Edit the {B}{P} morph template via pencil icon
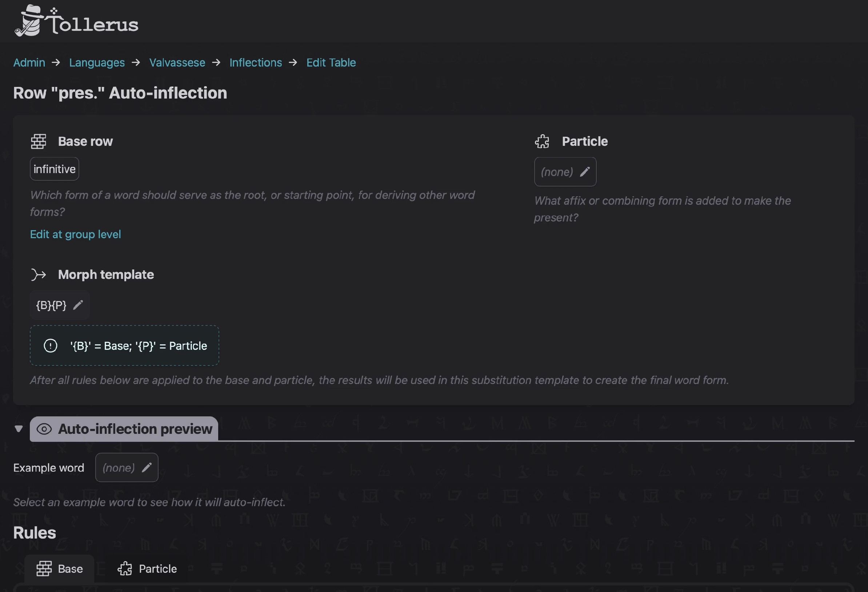The width and height of the screenshot is (868, 592). point(78,305)
